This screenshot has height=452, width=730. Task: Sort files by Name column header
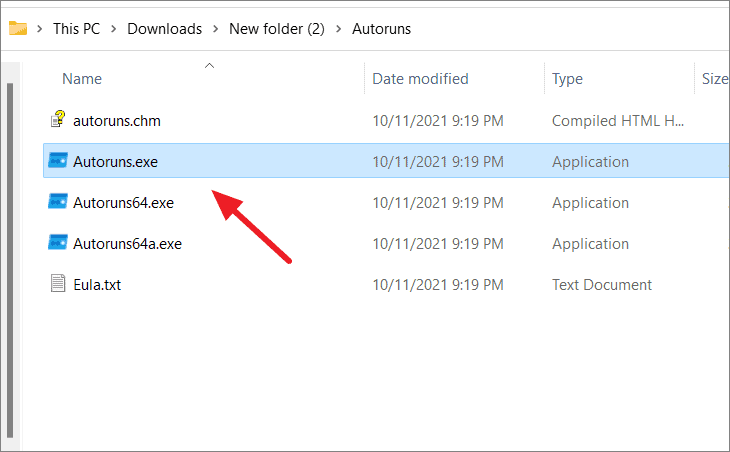[82, 79]
